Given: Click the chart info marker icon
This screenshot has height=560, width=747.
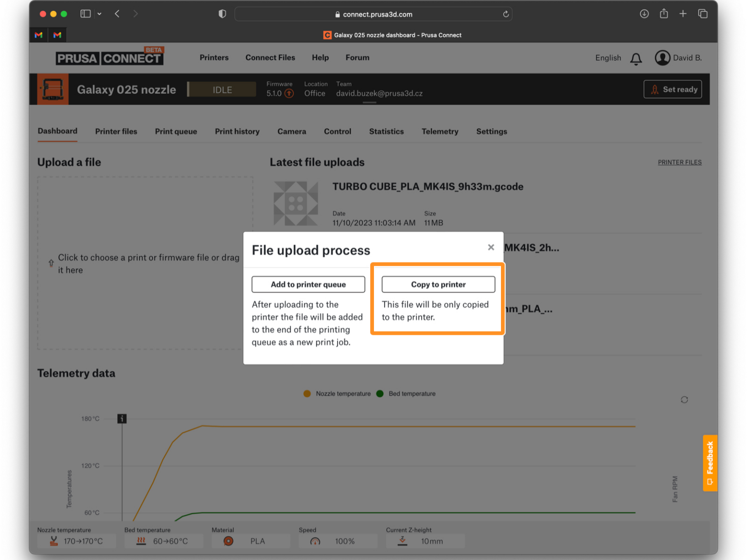Looking at the screenshot, I should tap(122, 419).
